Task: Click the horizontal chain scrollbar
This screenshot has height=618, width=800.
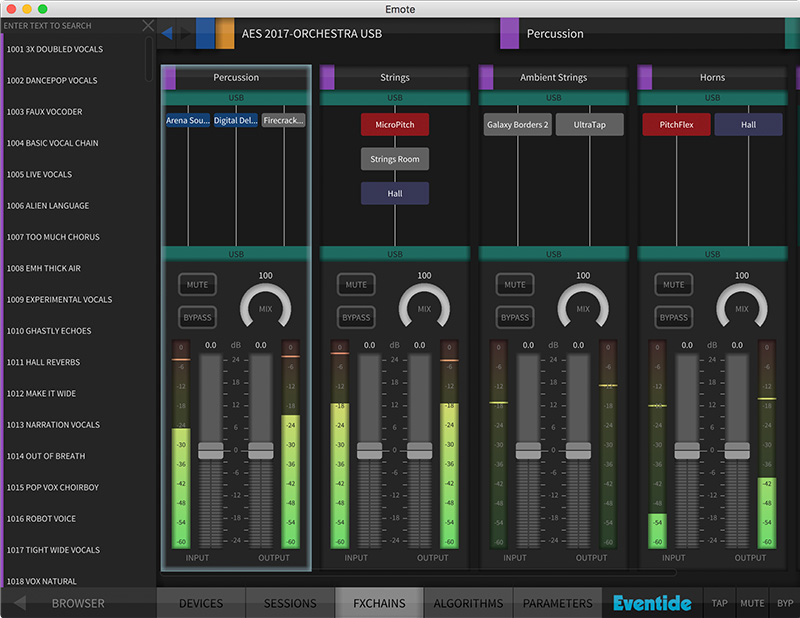Action: point(418,573)
